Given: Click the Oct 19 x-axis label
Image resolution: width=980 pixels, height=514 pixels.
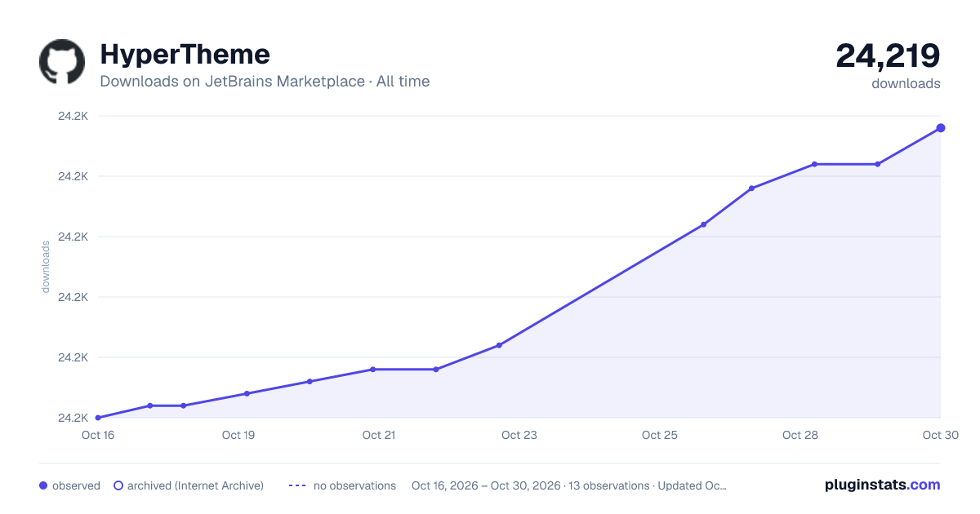Looking at the screenshot, I should [x=238, y=435].
